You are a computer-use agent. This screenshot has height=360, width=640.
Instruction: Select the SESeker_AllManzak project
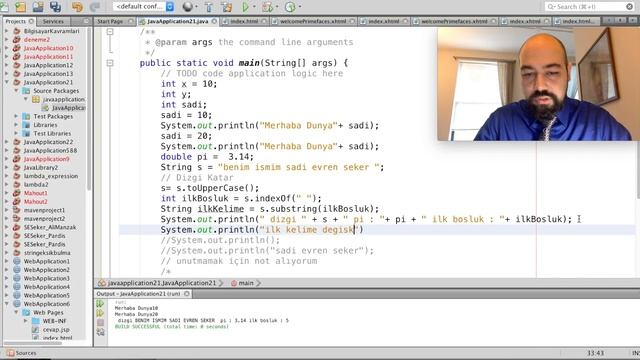click(50, 227)
